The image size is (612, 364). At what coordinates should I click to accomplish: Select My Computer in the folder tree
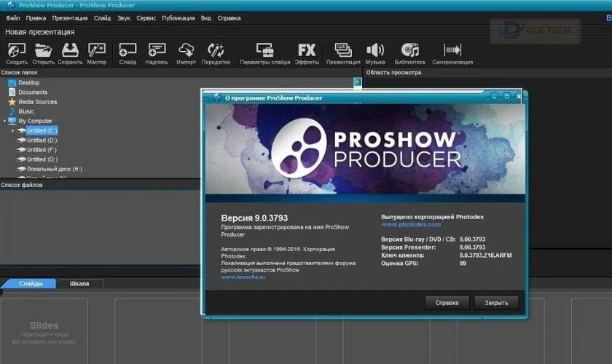tap(35, 121)
